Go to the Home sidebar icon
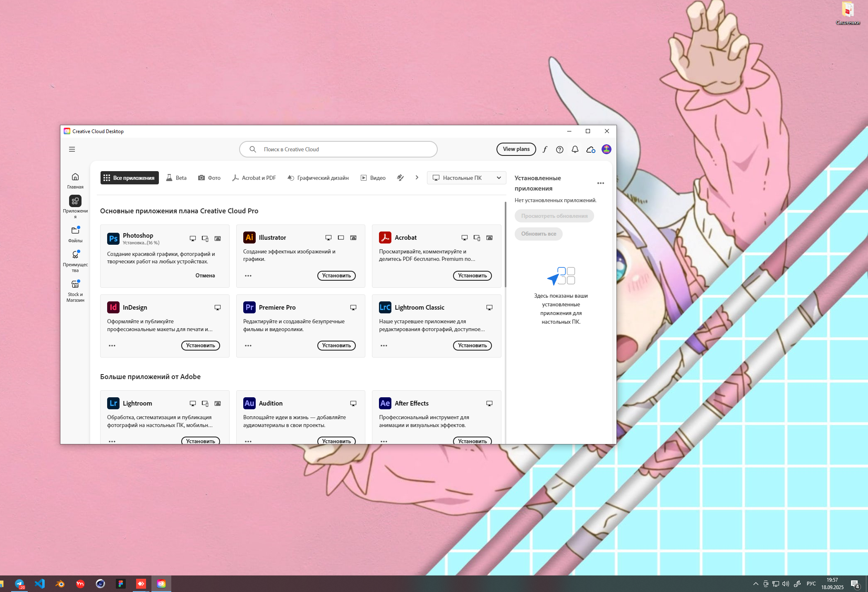This screenshot has height=592, width=868. point(75,180)
